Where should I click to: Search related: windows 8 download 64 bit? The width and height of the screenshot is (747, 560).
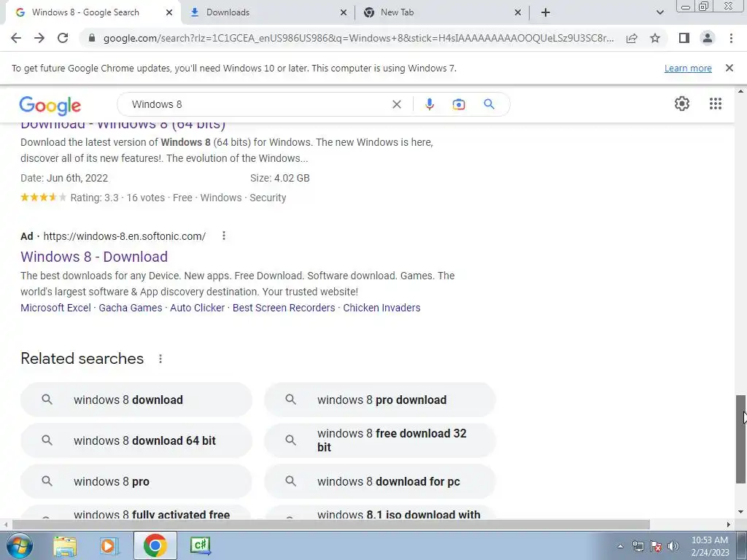[x=136, y=440]
